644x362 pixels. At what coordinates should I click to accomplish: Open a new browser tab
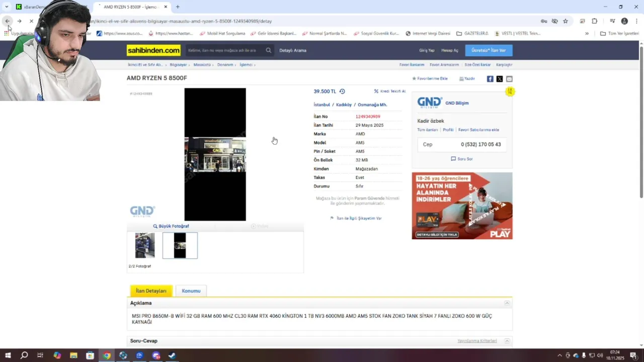point(178,7)
